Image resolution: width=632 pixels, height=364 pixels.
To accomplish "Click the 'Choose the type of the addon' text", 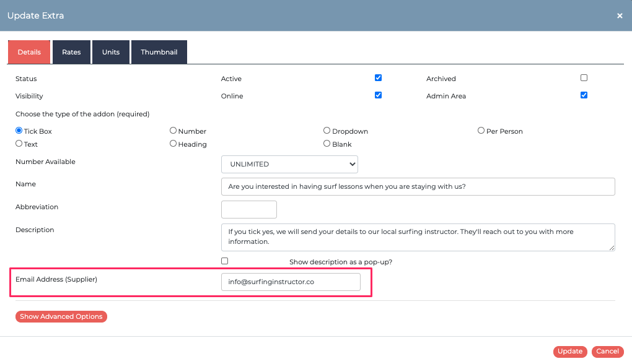I will click(x=82, y=114).
